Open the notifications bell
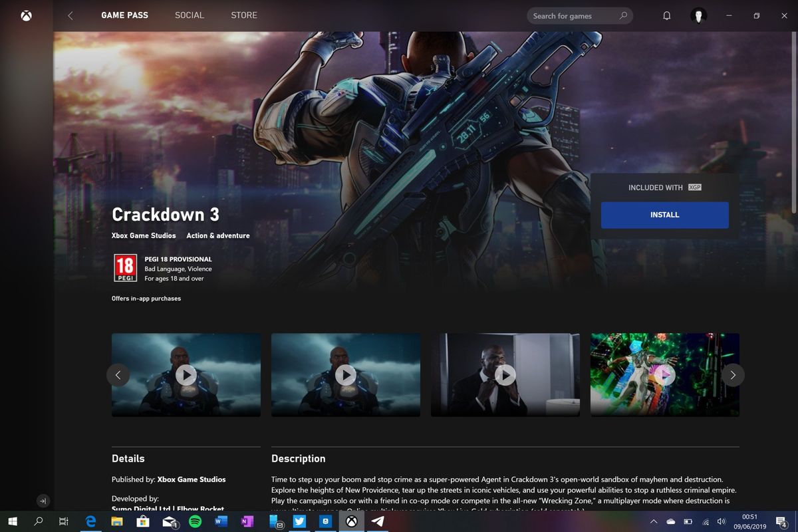 coord(667,16)
